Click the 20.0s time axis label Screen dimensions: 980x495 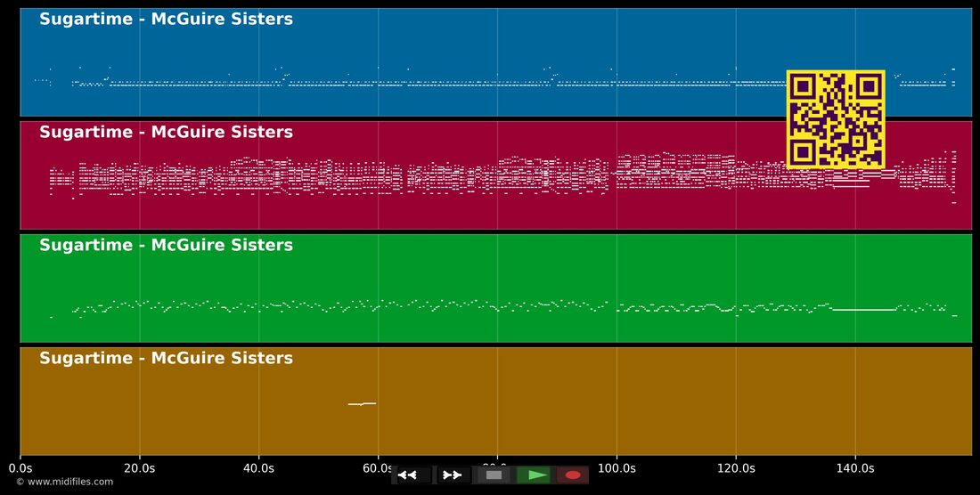139,467
